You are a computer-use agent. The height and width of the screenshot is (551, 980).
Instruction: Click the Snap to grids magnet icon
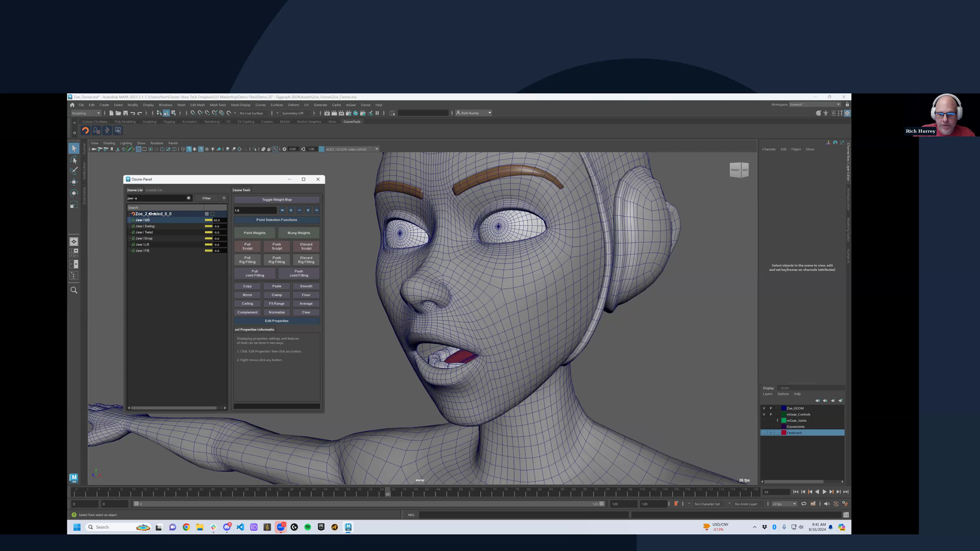point(192,113)
